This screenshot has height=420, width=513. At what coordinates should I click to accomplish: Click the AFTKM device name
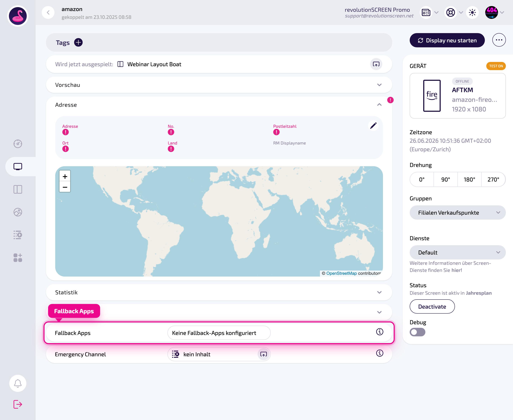[462, 90]
